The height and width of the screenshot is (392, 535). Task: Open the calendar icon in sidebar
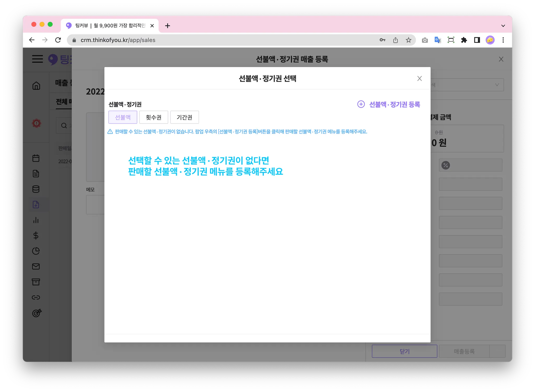[x=36, y=158]
